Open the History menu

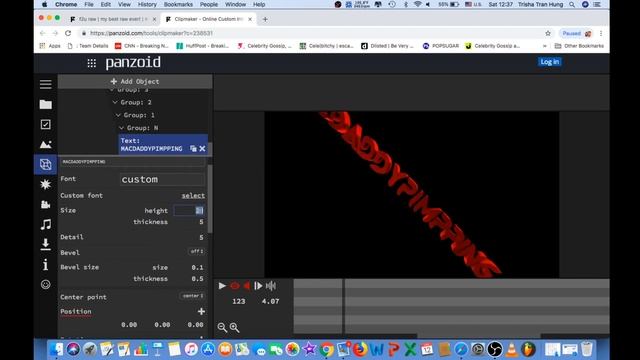(x=147, y=4)
